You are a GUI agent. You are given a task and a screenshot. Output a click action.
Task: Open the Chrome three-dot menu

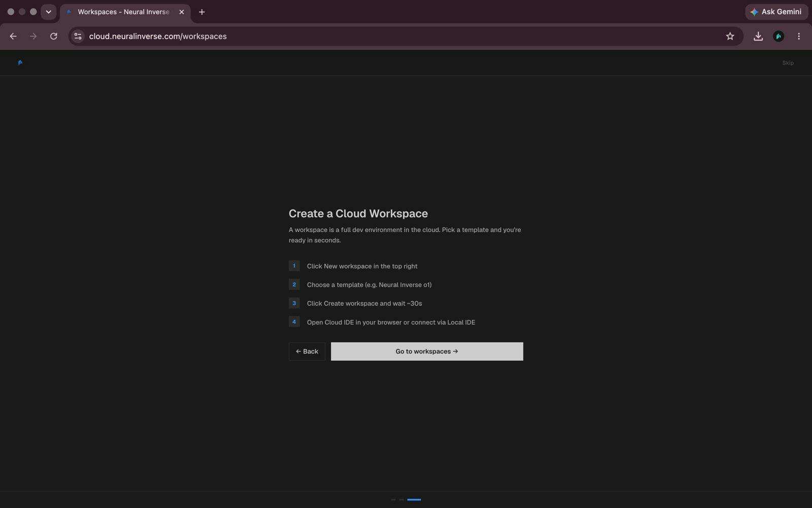799,36
